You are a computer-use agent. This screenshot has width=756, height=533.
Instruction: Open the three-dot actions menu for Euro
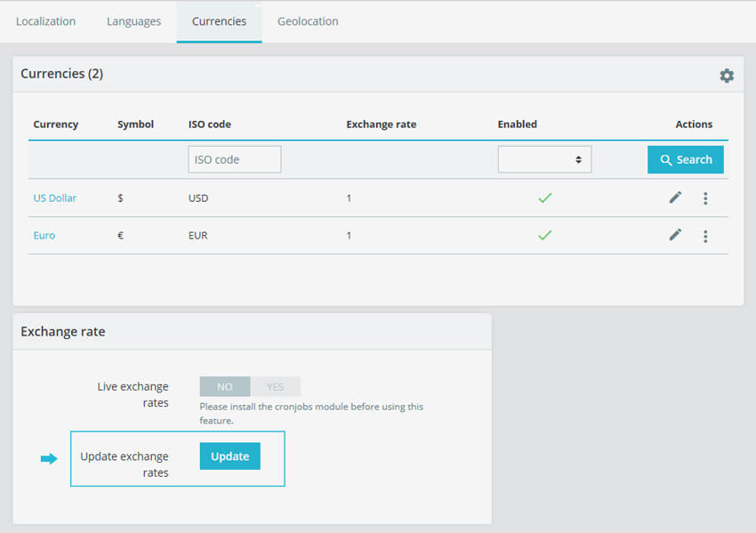point(705,235)
